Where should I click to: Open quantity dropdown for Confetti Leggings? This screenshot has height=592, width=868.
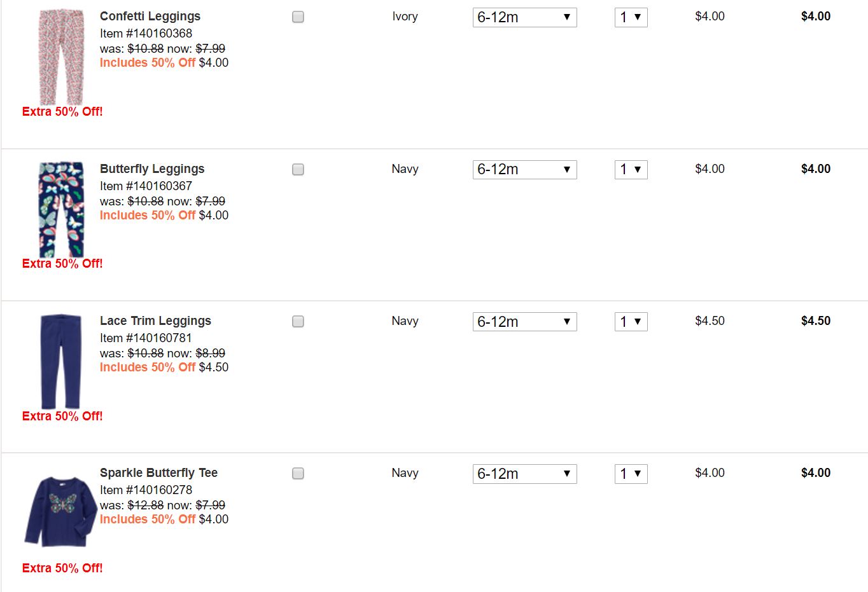(631, 17)
